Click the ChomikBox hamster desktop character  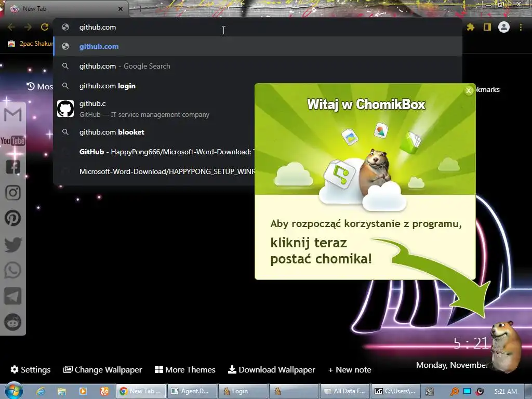(506, 347)
